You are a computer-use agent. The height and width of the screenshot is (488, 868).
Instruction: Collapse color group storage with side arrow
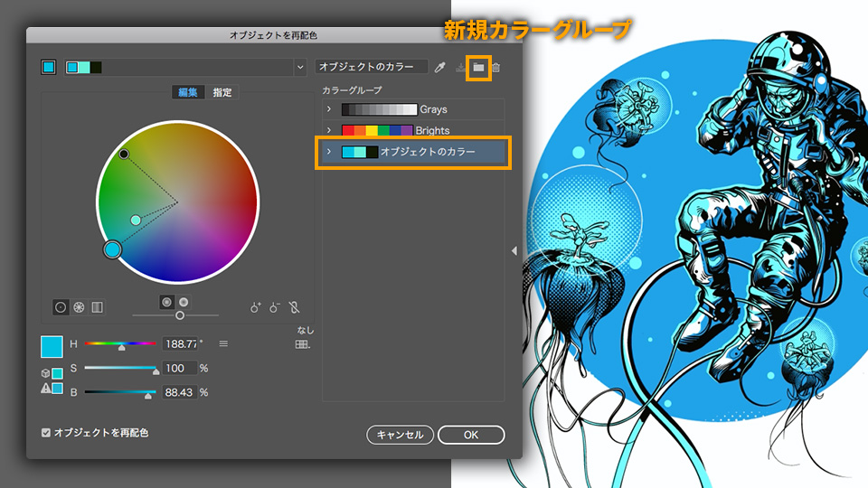[514, 250]
